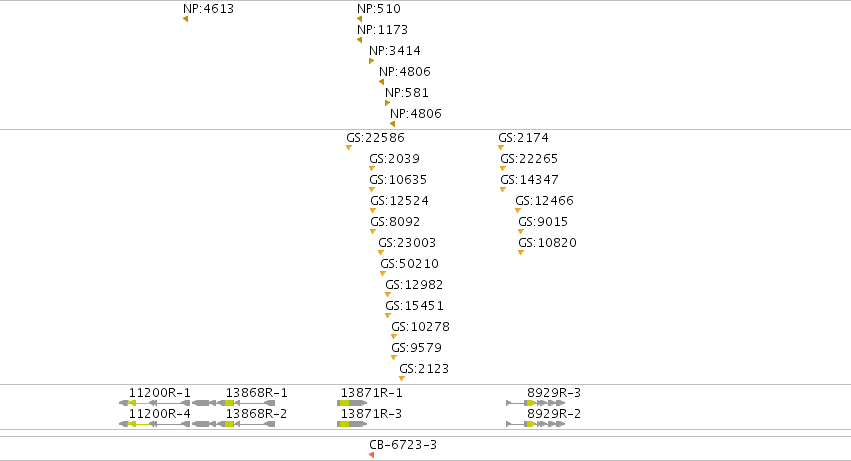Select the 8929R-3 gene model glyph

coord(536,403)
